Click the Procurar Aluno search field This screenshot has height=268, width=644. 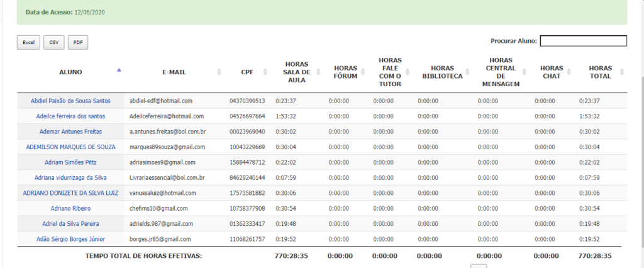pyautogui.click(x=583, y=41)
